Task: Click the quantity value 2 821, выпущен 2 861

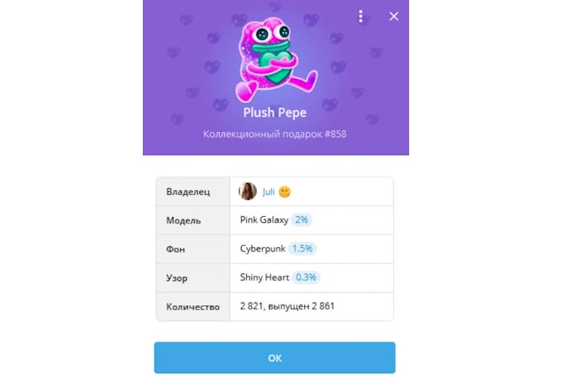Action: (x=287, y=306)
